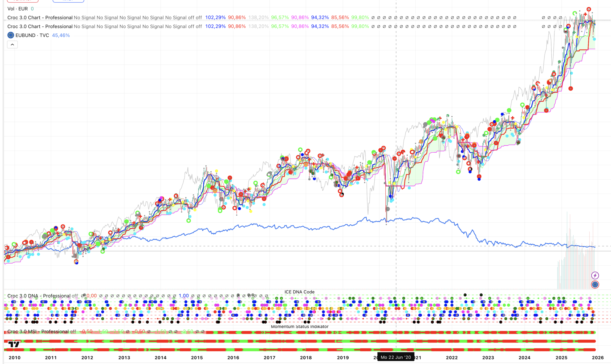Click the ICE DNA Code pane label
The width and height of the screenshot is (611, 364).
coord(299,292)
